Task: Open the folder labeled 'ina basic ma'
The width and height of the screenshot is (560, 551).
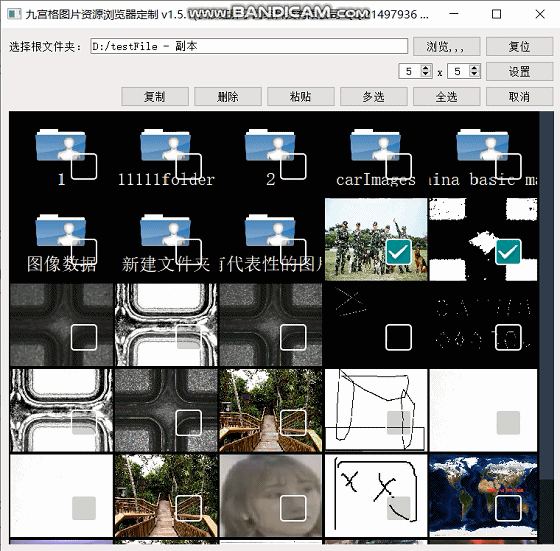Action: coord(482,145)
